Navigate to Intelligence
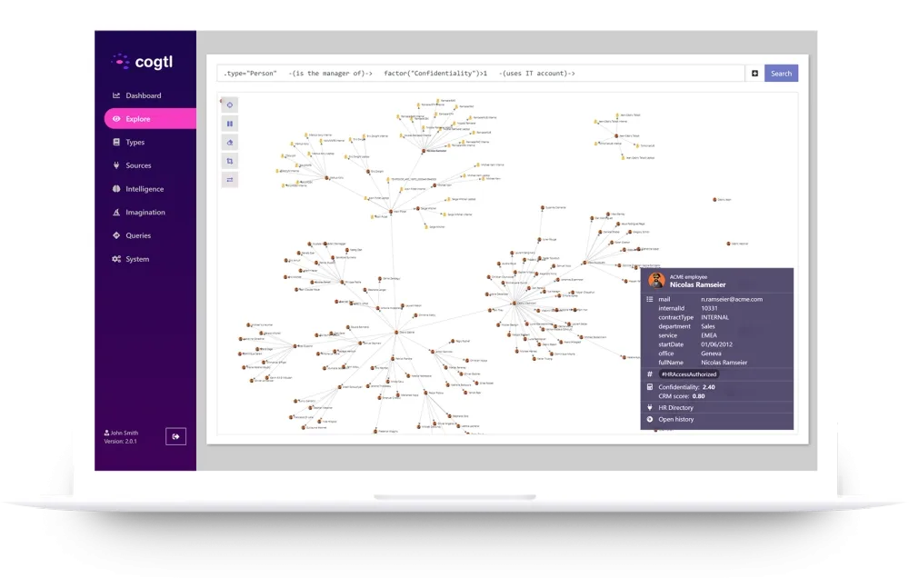This screenshot has height=588, width=909. (x=145, y=189)
